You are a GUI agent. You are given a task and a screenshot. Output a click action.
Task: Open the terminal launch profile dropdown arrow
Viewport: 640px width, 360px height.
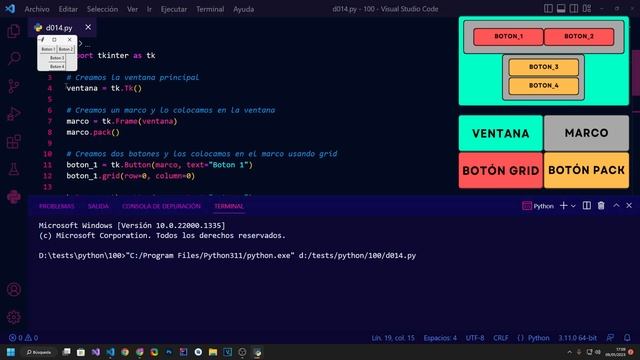(573, 206)
